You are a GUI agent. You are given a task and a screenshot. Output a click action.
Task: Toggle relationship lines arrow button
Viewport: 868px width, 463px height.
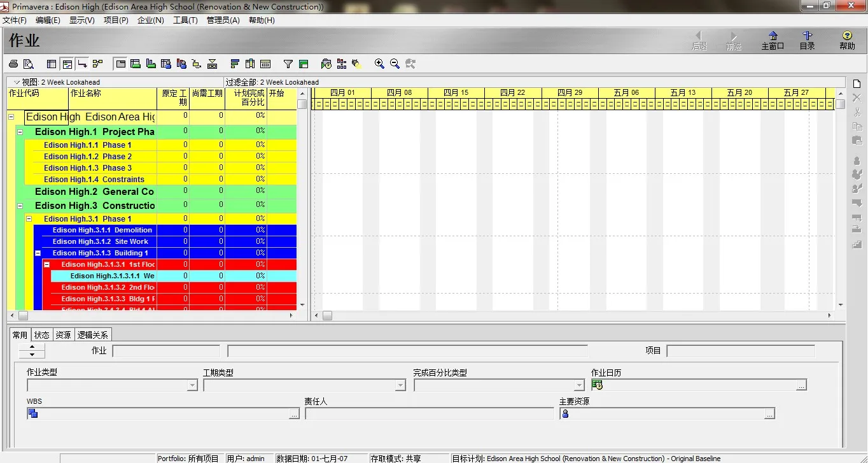pyautogui.click(x=82, y=64)
